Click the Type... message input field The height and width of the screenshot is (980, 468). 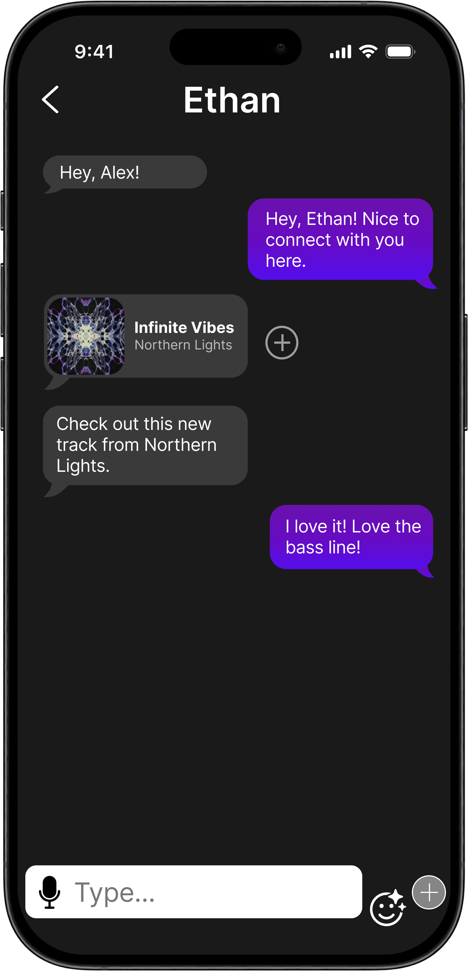pyautogui.click(x=194, y=892)
